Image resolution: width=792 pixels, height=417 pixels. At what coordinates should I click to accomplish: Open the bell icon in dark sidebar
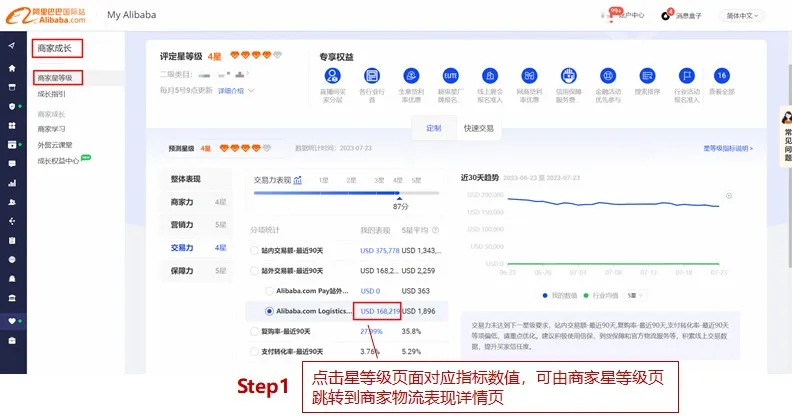tap(12, 279)
